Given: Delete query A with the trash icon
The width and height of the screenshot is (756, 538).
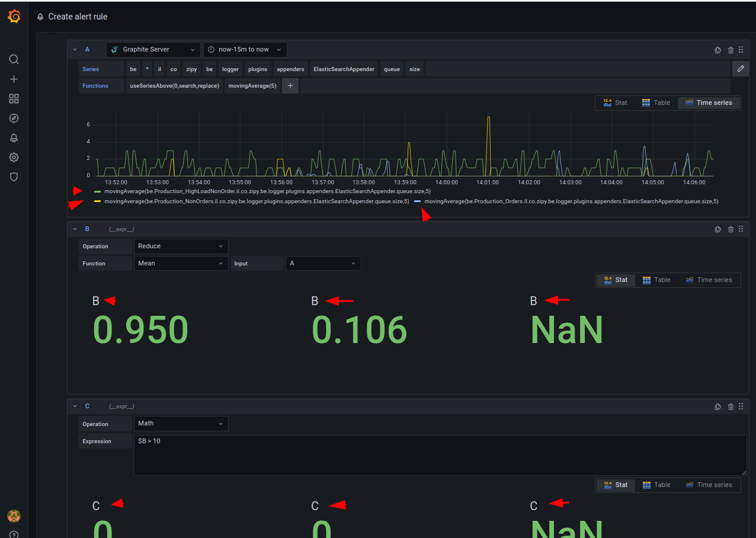Looking at the screenshot, I should pos(730,50).
